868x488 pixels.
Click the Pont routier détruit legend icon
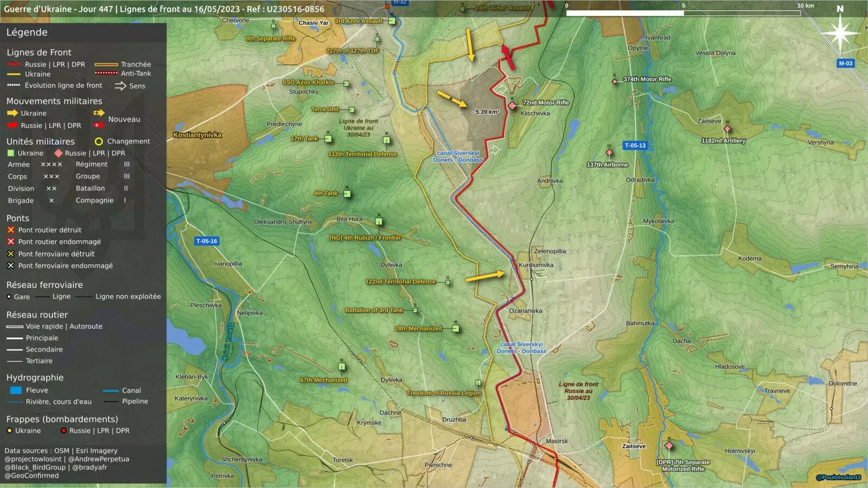tap(11, 230)
